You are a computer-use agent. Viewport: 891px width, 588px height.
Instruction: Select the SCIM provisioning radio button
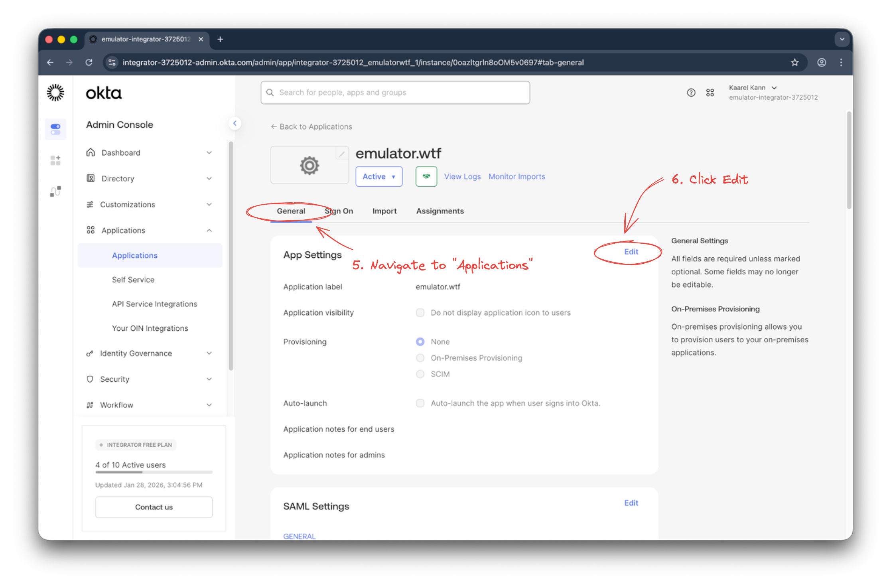tap(420, 374)
